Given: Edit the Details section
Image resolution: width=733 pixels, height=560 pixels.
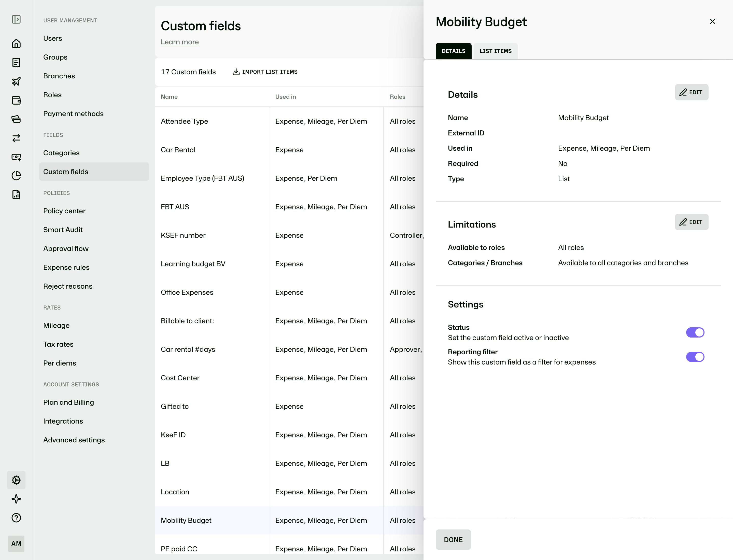Looking at the screenshot, I should pos(691,92).
